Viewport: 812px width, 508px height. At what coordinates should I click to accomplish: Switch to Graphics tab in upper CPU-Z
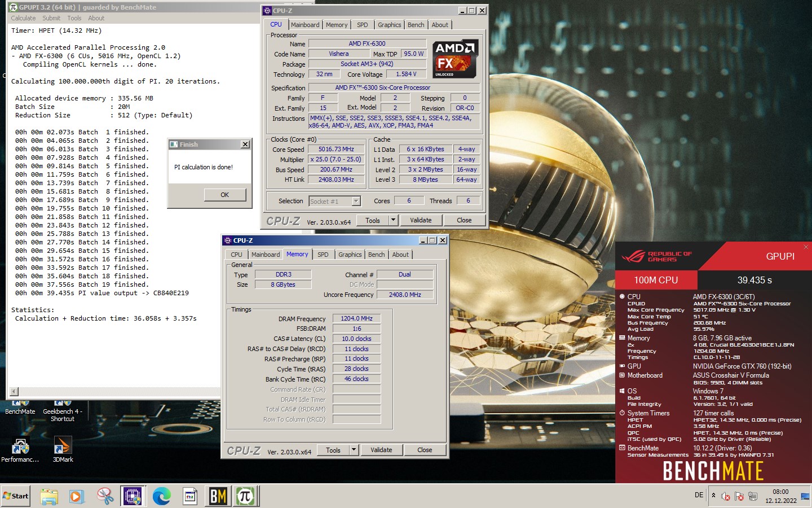tap(390, 25)
